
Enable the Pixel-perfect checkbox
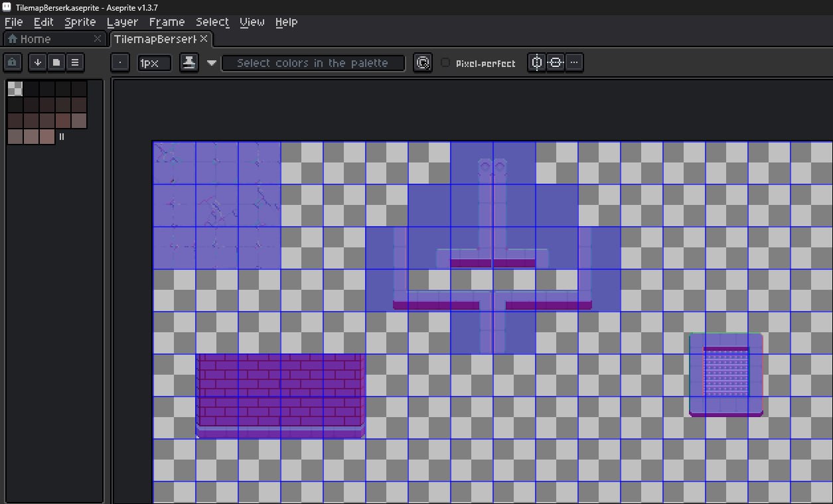[x=445, y=63]
